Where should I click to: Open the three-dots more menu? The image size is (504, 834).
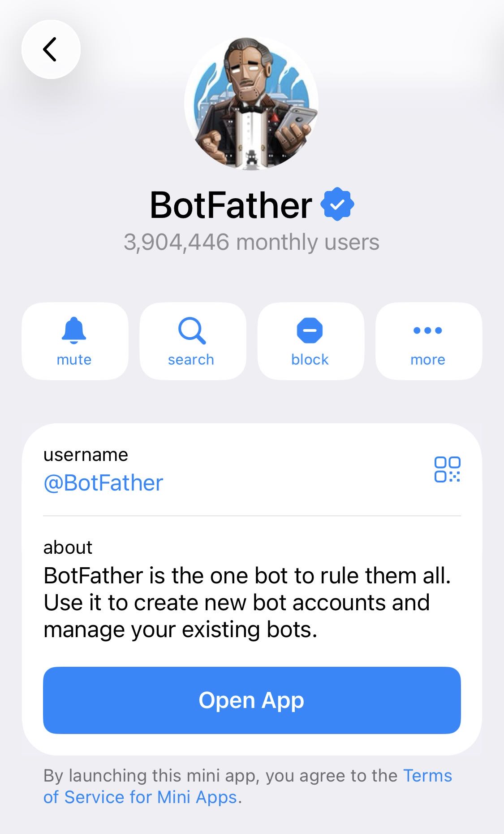click(x=428, y=330)
